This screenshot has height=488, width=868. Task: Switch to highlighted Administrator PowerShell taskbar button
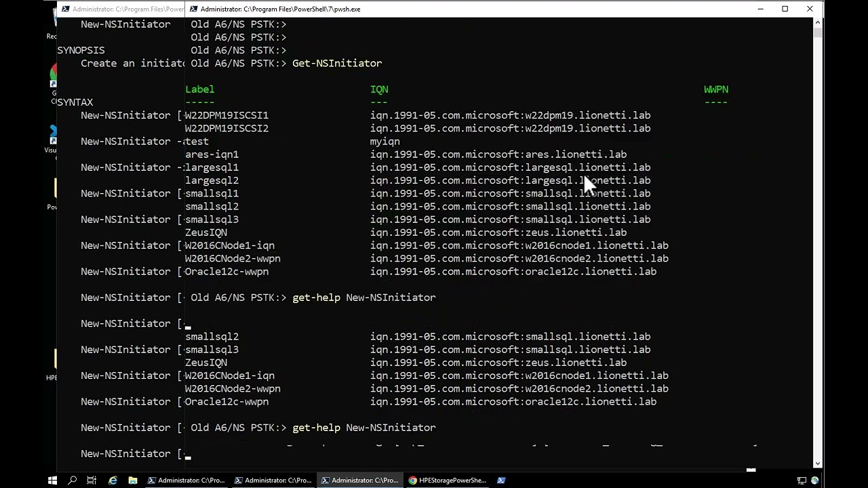[360, 480]
